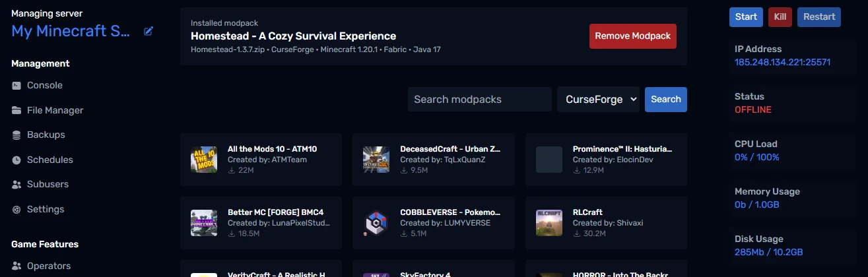Select DeceasedCraft modpack thumbnail
868x277 pixels.
point(376,160)
